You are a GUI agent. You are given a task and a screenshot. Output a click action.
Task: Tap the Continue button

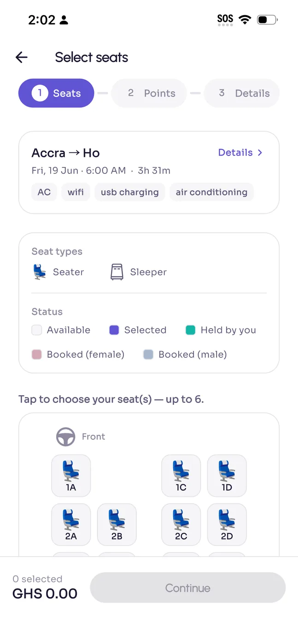pos(188,588)
